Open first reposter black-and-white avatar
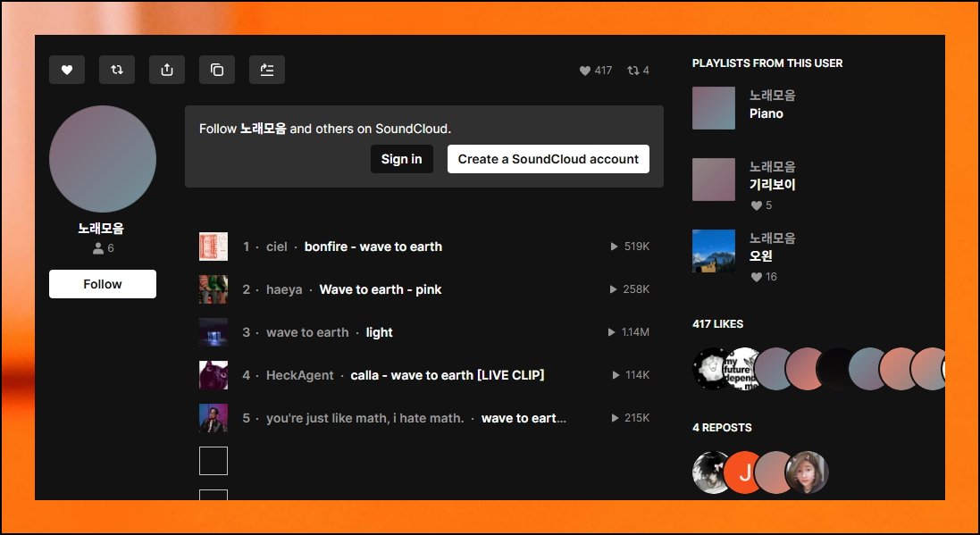The image size is (980, 535). (x=709, y=472)
